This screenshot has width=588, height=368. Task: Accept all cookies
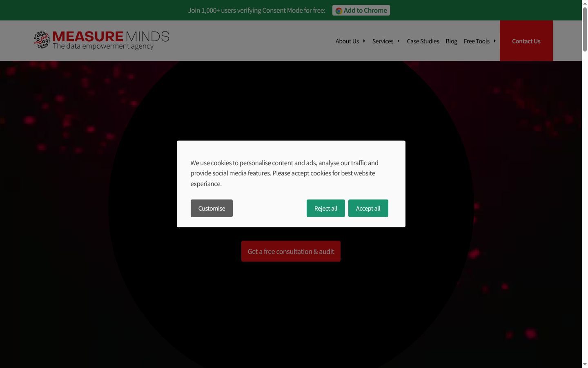(368, 208)
